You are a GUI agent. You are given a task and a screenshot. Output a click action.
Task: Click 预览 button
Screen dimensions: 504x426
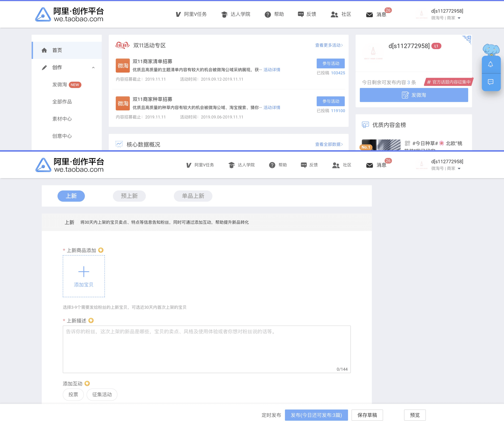[415, 415]
